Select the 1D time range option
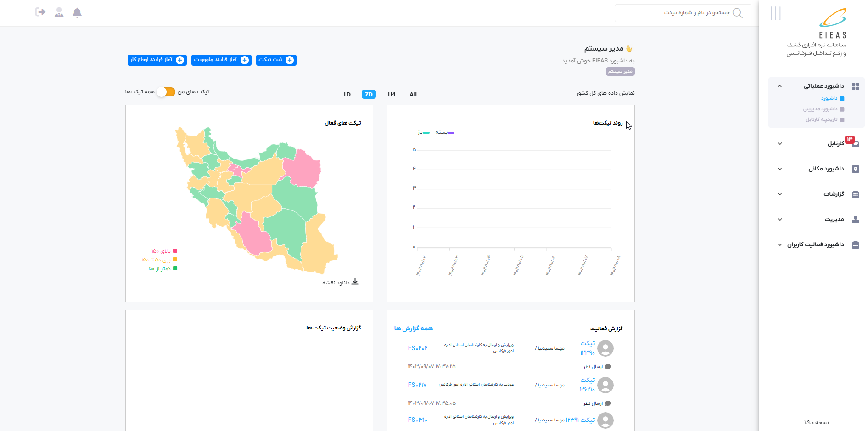Viewport: 868px width, 431px height. click(347, 95)
